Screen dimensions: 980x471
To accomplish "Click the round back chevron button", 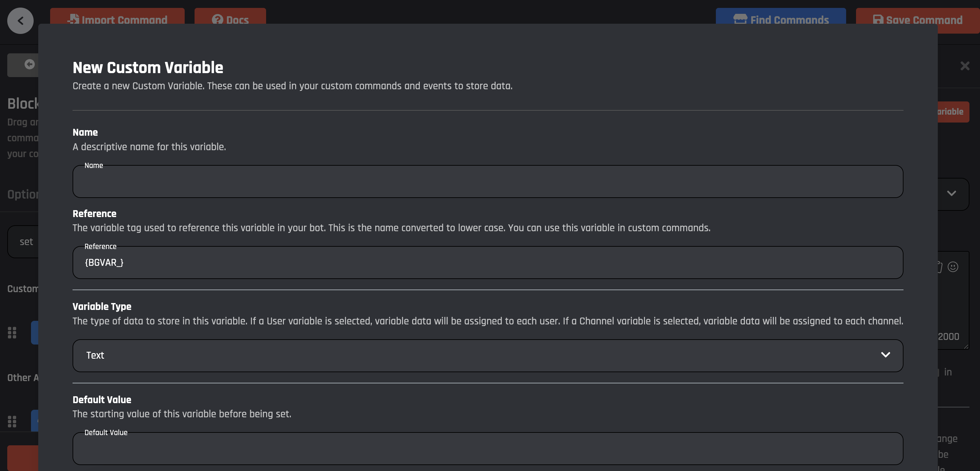I will (x=20, y=20).
